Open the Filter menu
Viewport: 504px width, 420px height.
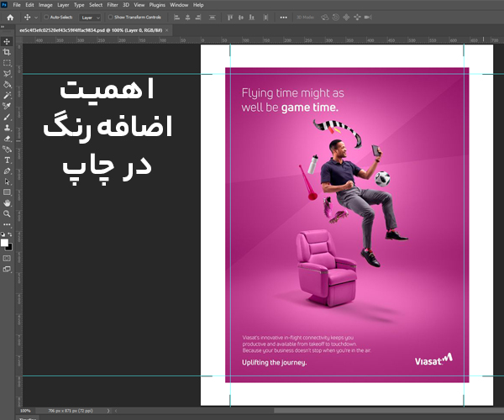click(x=113, y=5)
